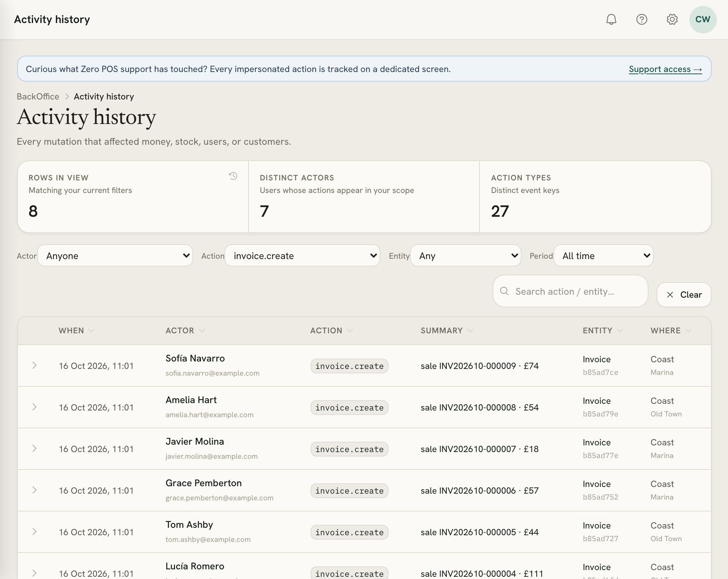This screenshot has width=728, height=579.
Task: Click the invoice.create tag in Tom Ashby's row
Action: coord(349,532)
